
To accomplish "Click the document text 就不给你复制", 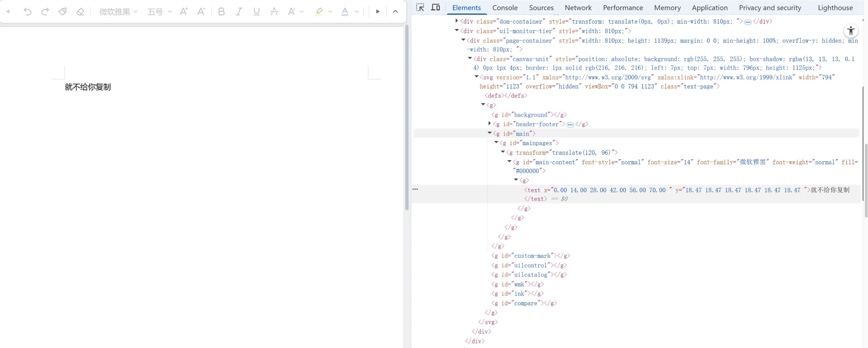I will [88, 87].
